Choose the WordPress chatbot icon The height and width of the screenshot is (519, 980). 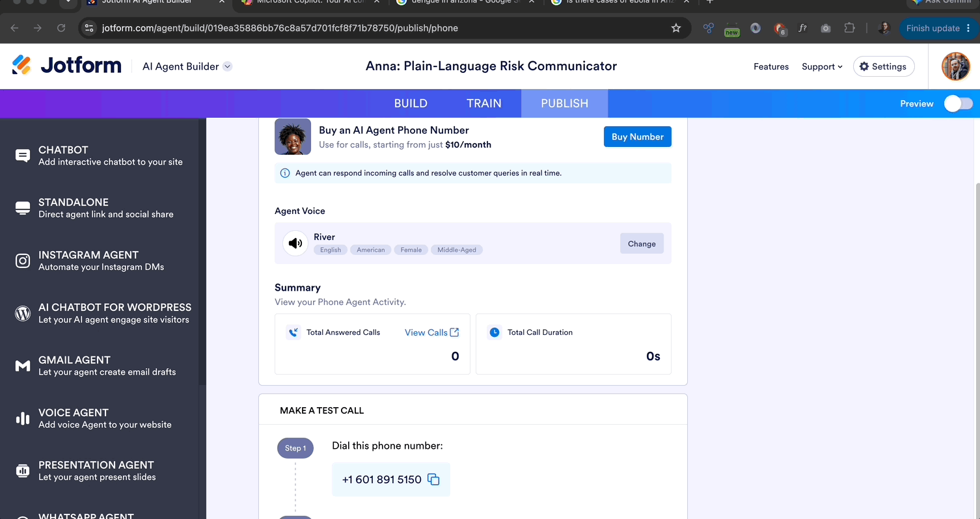point(23,313)
